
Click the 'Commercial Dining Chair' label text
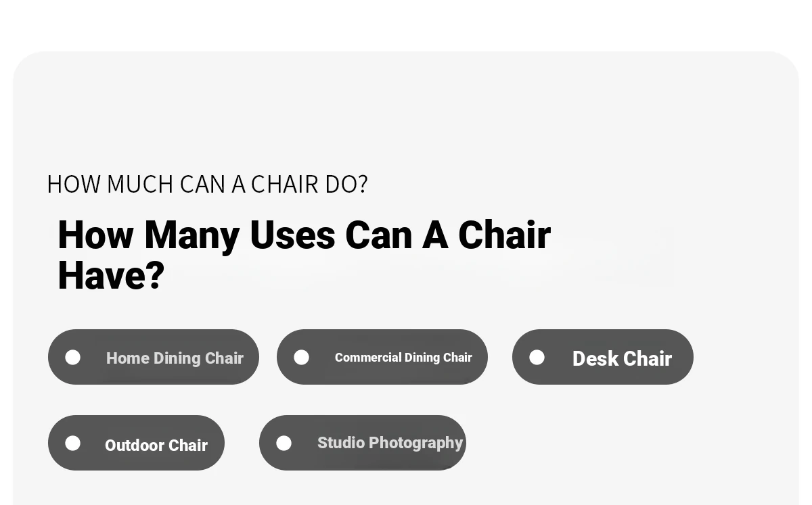(403, 358)
